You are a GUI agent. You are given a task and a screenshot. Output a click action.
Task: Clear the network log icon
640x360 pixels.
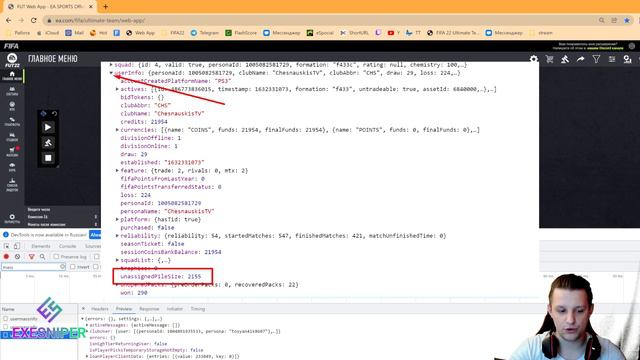pyautogui.click(x=18, y=256)
